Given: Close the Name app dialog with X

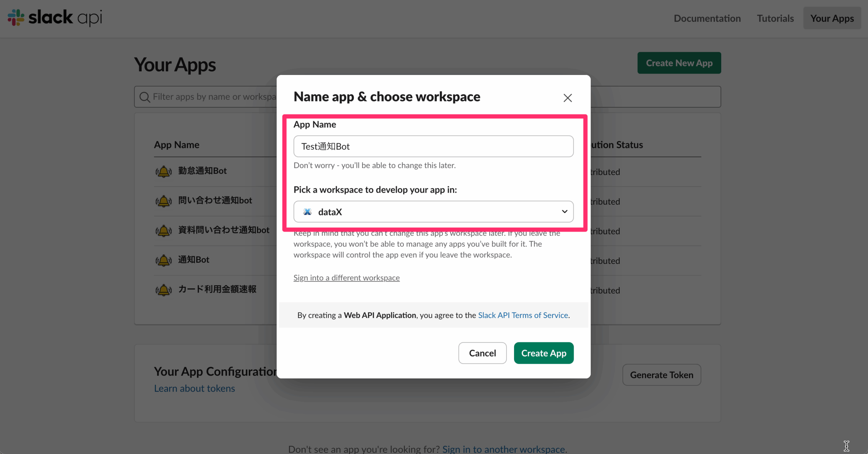Looking at the screenshot, I should pos(568,98).
